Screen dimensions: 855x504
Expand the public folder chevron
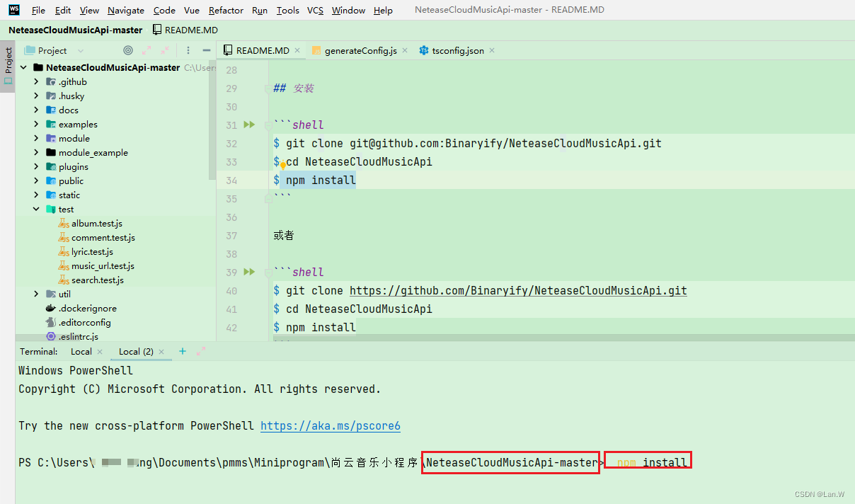pyautogui.click(x=36, y=181)
